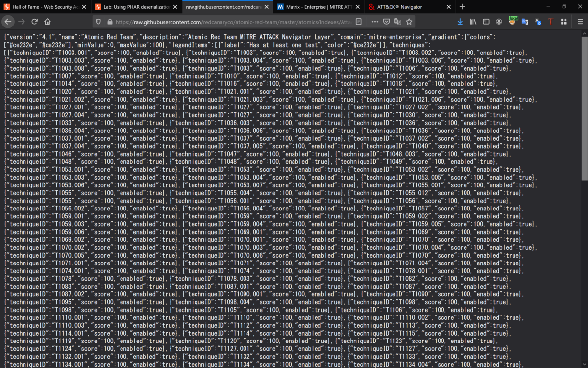Click the red T extension icon
Screen dimensions: 588x368
coord(551,22)
